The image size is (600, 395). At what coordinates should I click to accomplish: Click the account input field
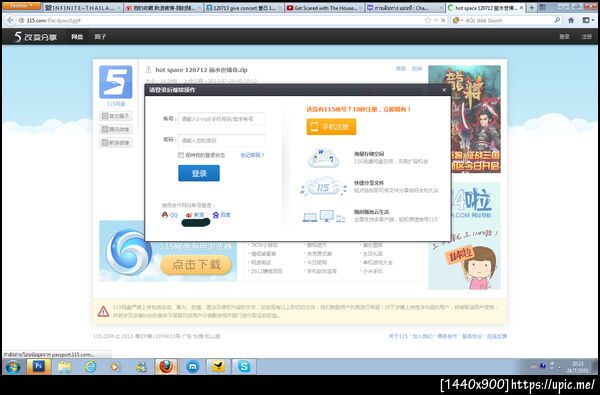(x=222, y=119)
